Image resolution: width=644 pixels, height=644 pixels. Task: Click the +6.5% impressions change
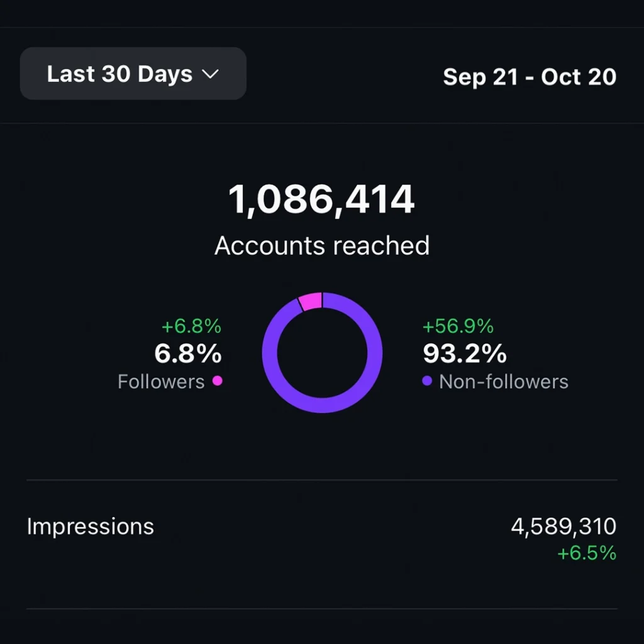[x=587, y=553]
